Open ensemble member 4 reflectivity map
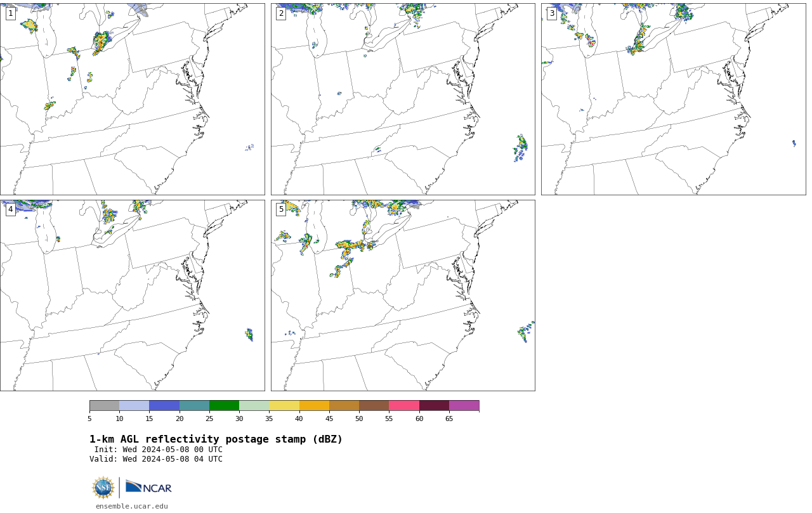The height and width of the screenshot is (513, 812). pyautogui.click(x=133, y=295)
